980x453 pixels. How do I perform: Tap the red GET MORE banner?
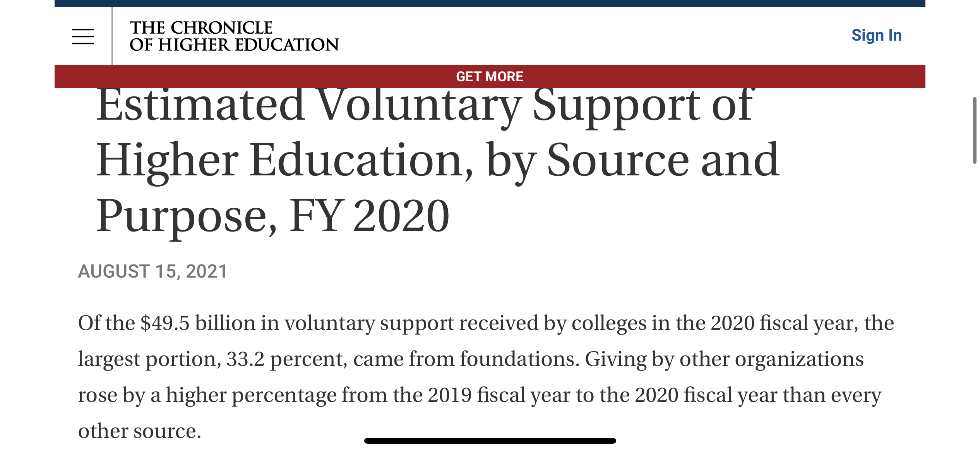(x=490, y=77)
